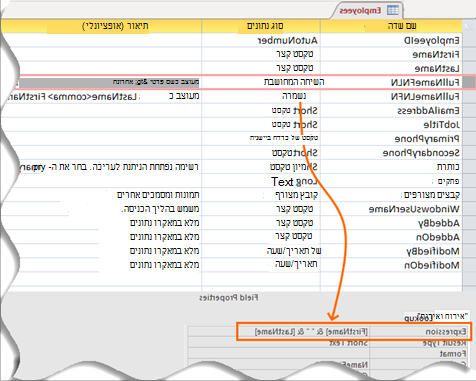Screen dimensions: 476x381
Task: Open the data type cell of JobTitle
Action: click(261, 124)
